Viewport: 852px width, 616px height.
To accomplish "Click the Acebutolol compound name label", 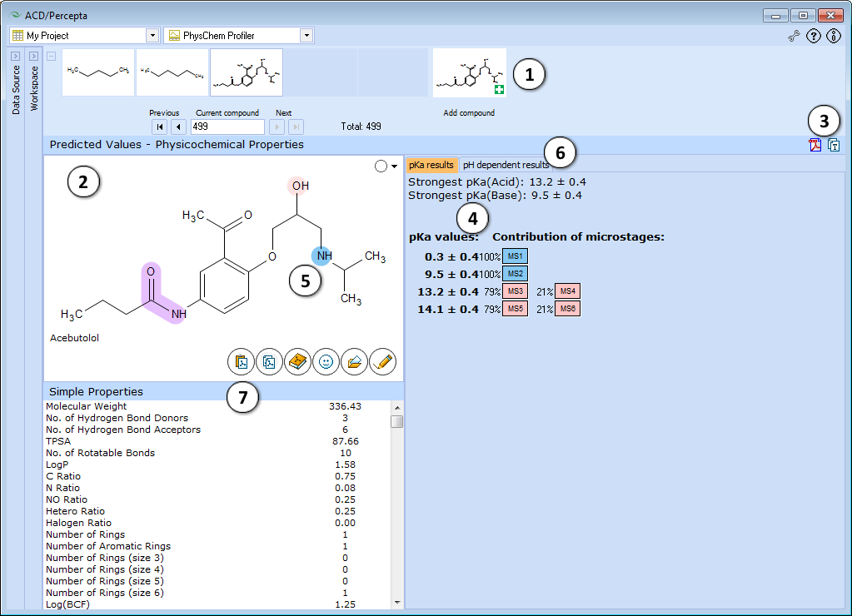I will 74,338.
